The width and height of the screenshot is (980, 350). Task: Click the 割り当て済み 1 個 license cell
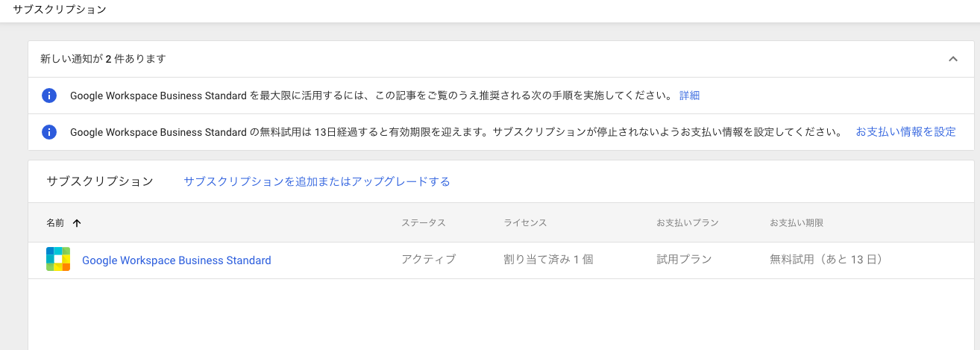point(548,260)
